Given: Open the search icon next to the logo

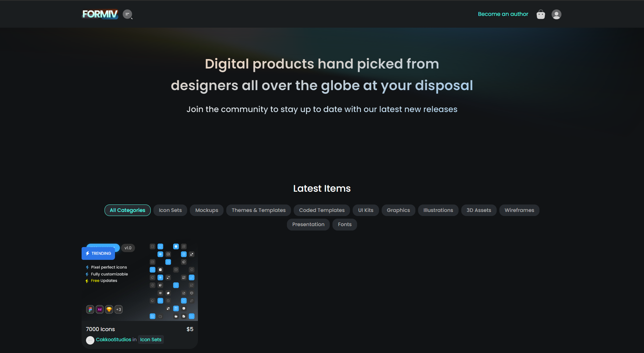Looking at the screenshot, I should [127, 14].
